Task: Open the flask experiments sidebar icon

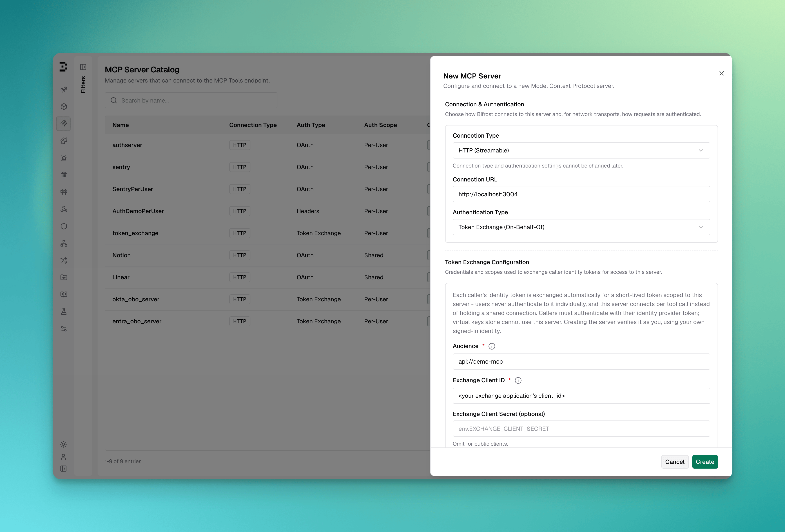Action: pos(64,312)
